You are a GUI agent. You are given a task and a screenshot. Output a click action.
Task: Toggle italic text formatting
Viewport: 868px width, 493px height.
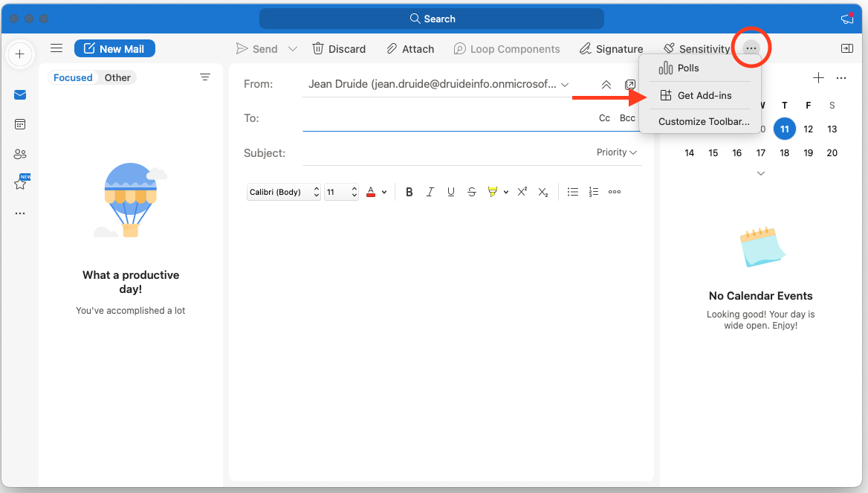click(430, 192)
